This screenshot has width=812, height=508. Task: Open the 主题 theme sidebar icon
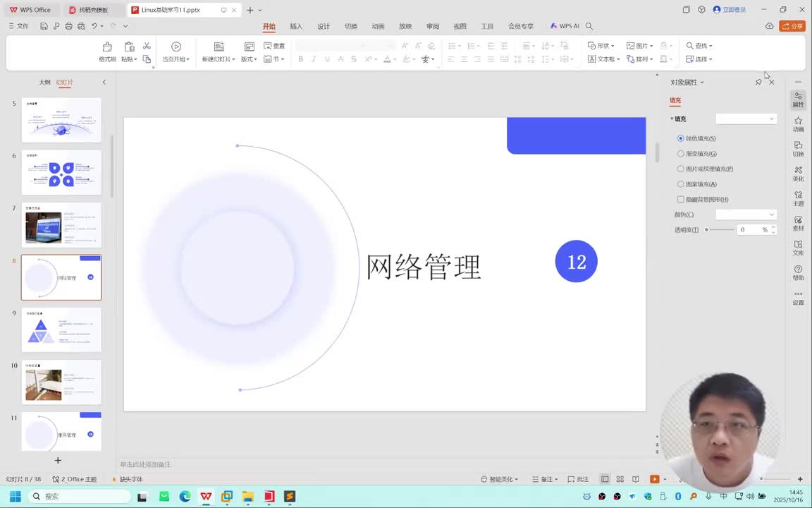(x=798, y=199)
